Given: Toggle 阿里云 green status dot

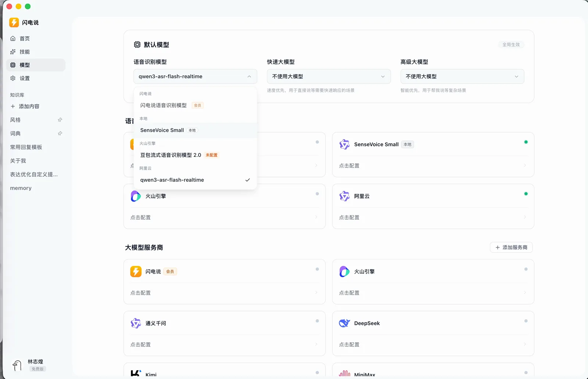Looking at the screenshot, I should click(526, 194).
